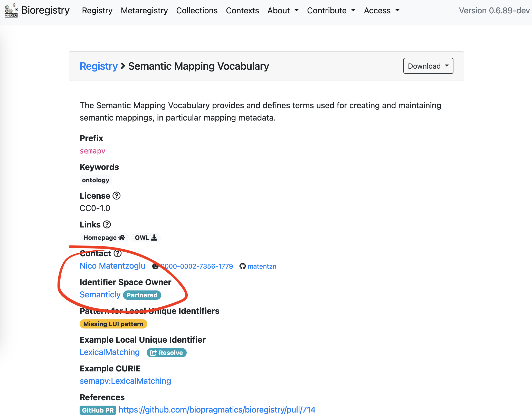Viewport: 532px width, 420px height.
Task: Open the Contact help question mark
Action: [118, 253]
